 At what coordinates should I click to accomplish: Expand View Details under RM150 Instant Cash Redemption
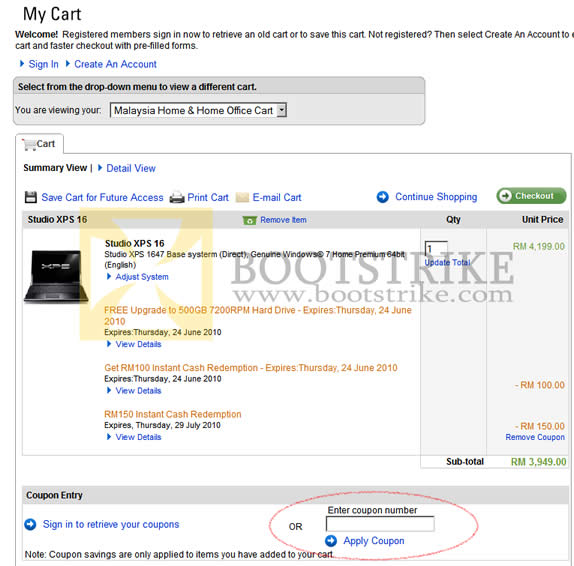(x=138, y=437)
